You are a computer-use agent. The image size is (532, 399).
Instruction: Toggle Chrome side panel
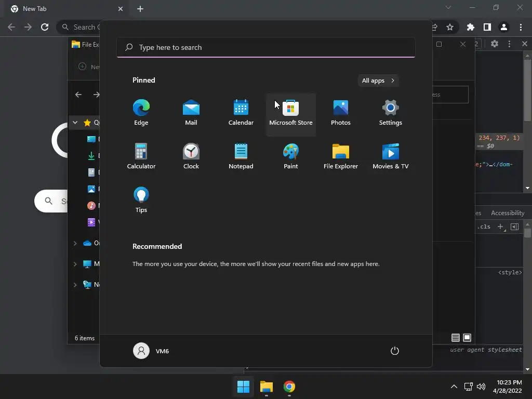pyautogui.click(x=487, y=27)
